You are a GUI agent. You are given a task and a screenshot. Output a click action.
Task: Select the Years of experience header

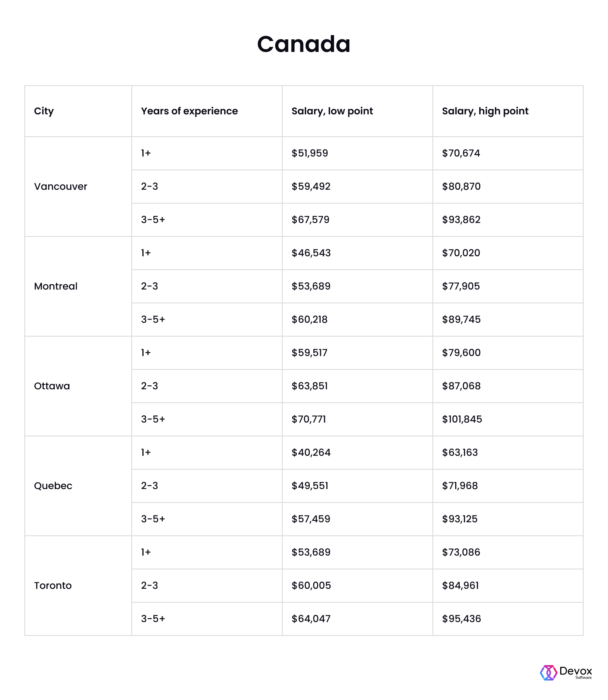[x=189, y=111]
